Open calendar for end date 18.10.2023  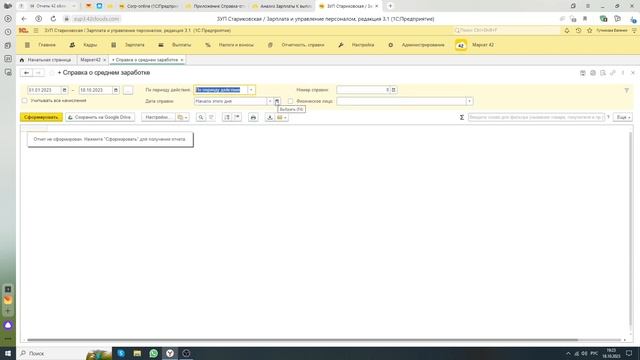tap(116, 90)
